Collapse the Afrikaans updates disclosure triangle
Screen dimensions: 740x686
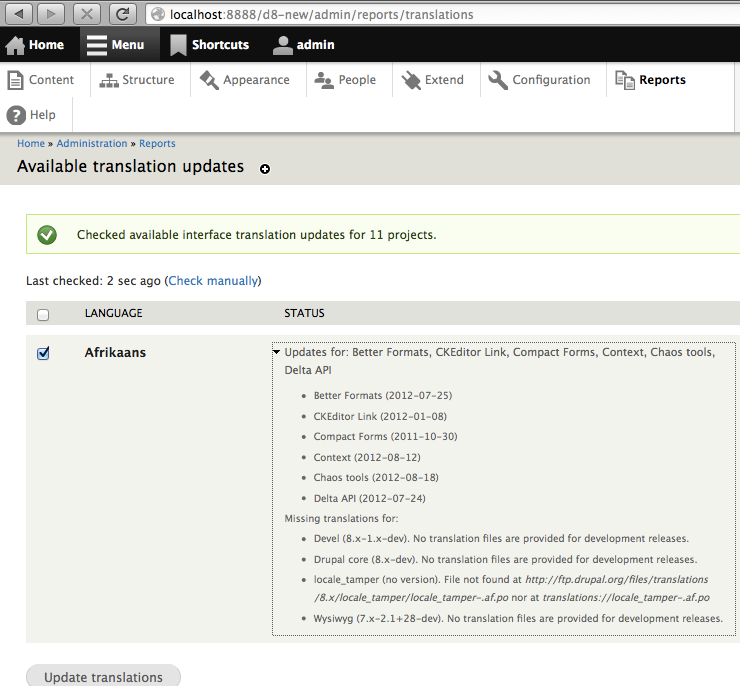coord(276,352)
